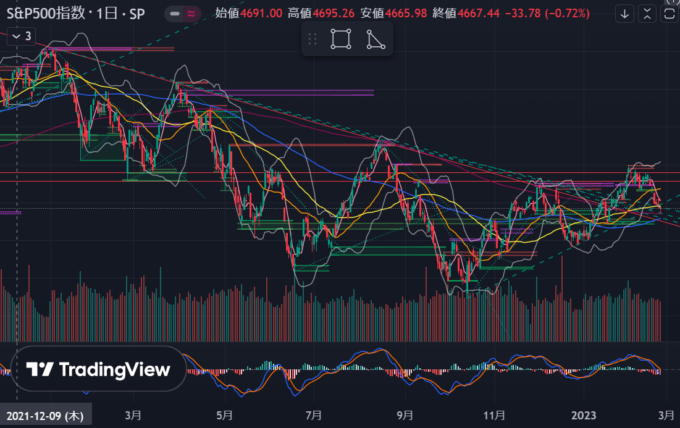
Task: Open the 1日 interval label
Action: point(121,14)
